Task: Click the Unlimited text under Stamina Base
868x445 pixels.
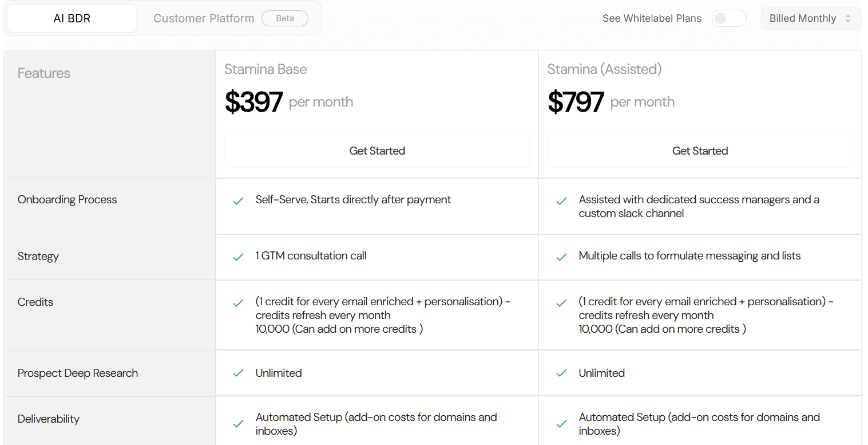Action: point(279,373)
